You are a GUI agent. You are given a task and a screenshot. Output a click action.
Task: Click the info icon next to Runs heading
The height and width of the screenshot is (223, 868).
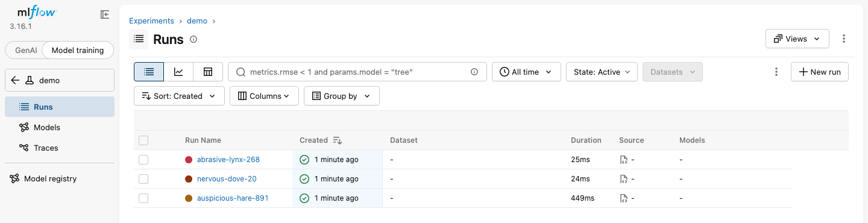193,39
